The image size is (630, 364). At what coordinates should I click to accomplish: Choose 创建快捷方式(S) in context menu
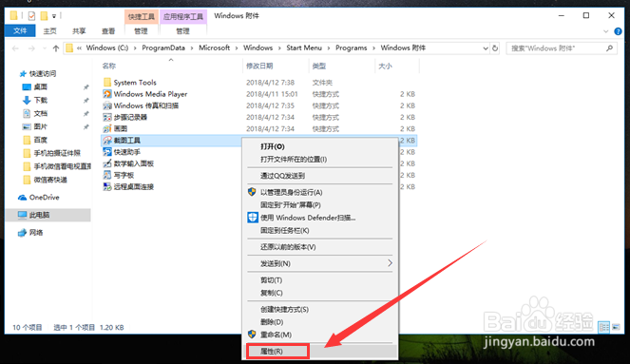pos(320,310)
